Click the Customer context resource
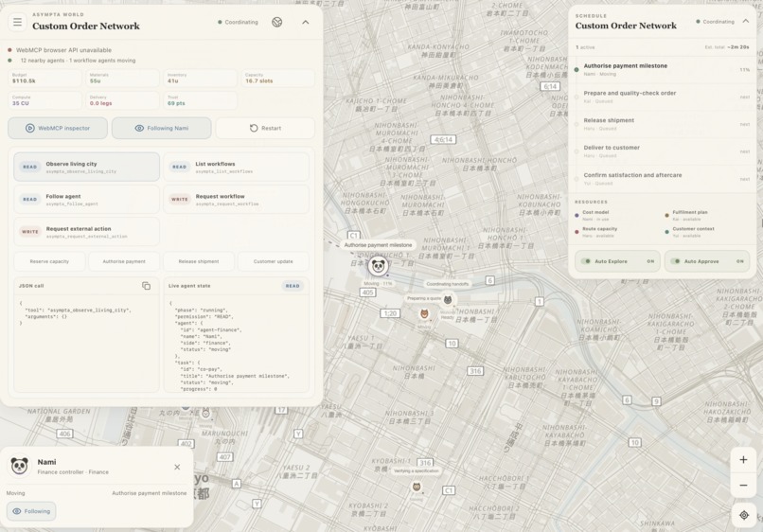This screenshot has width=763, height=532. pos(692,232)
